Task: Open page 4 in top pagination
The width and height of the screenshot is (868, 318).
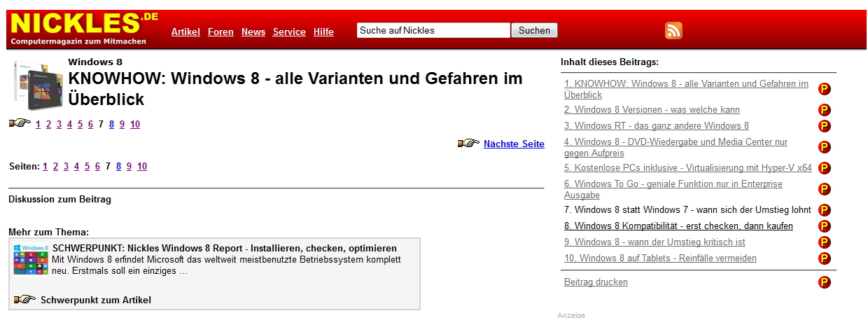Action: pos(69,124)
